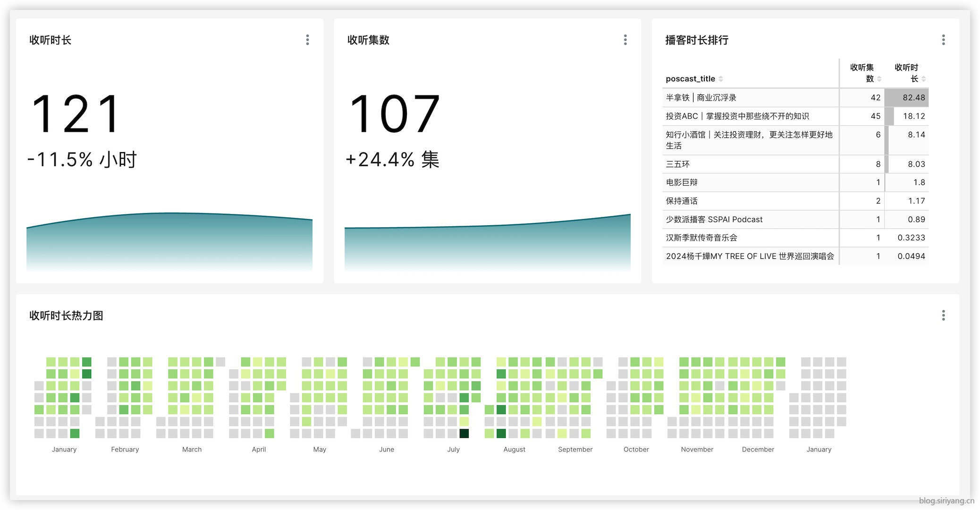Click the darkest green heatmap cell in July
The height and width of the screenshot is (510, 980).
click(464, 433)
